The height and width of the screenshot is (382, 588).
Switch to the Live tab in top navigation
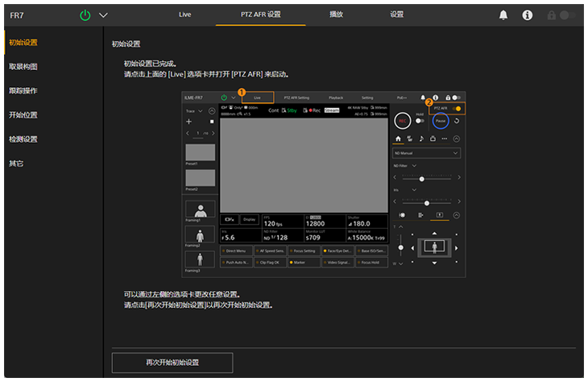(x=184, y=15)
